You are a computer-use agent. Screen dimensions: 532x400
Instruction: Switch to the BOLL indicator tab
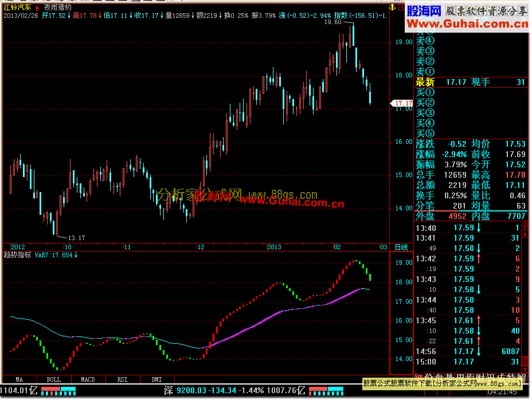tap(54, 379)
